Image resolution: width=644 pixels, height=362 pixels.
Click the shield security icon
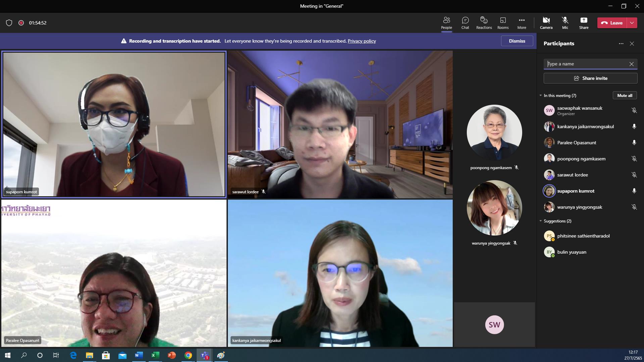9,23
